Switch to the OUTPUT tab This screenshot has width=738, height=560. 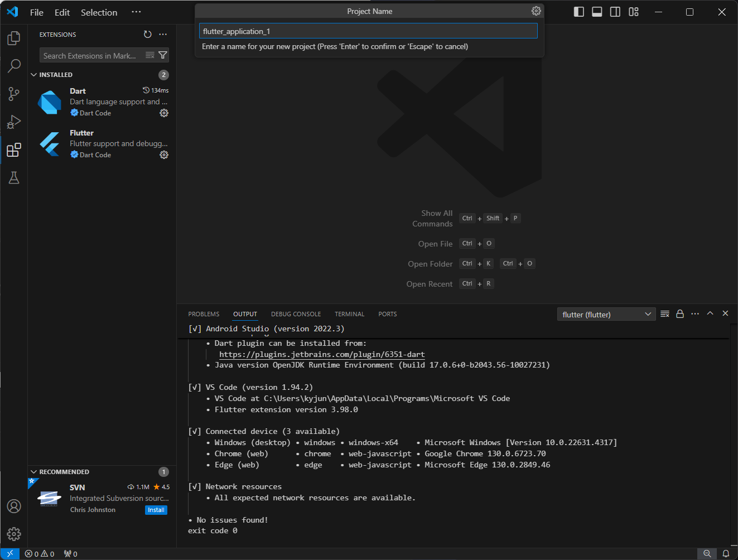pyautogui.click(x=245, y=314)
